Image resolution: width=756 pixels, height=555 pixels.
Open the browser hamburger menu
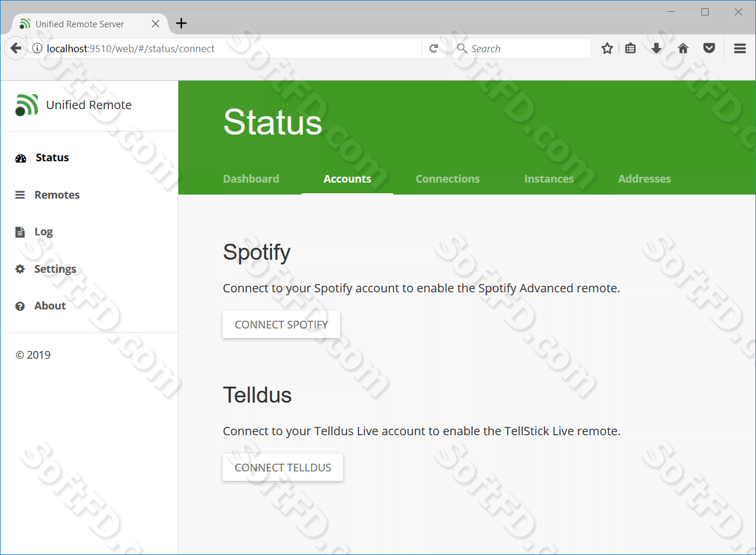[740, 49]
